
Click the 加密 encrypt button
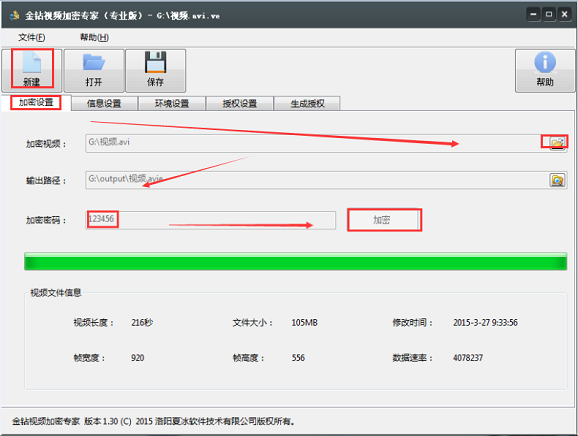[382, 220]
